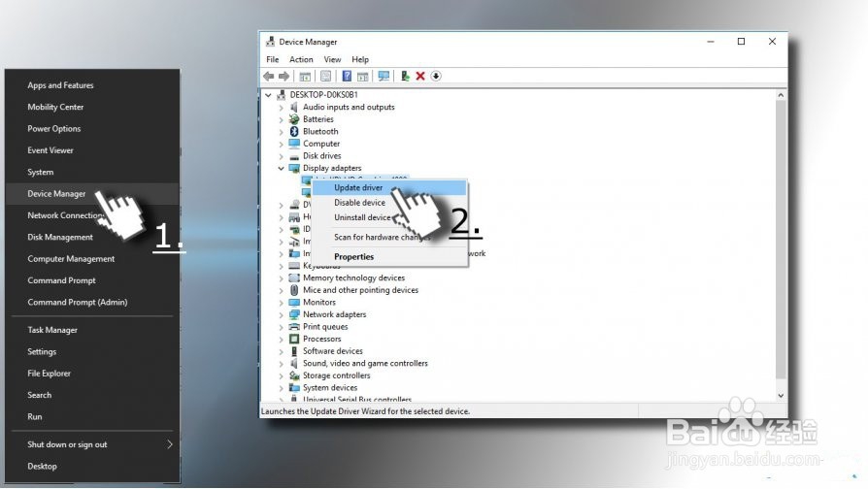Open Settings from Win+X menu

click(x=92, y=351)
